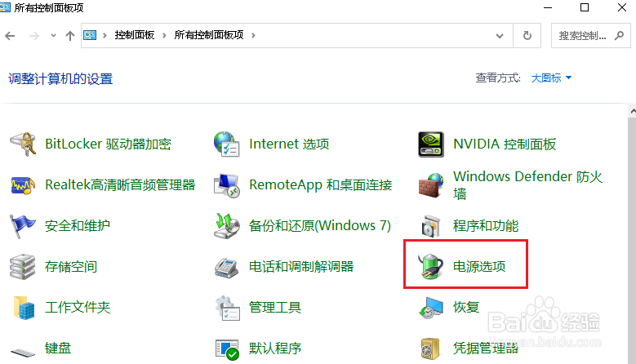This screenshot has height=364, width=636.
Task: Open the NVIDIA 控制面板 icon
Action: pyautogui.click(x=431, y=144)
